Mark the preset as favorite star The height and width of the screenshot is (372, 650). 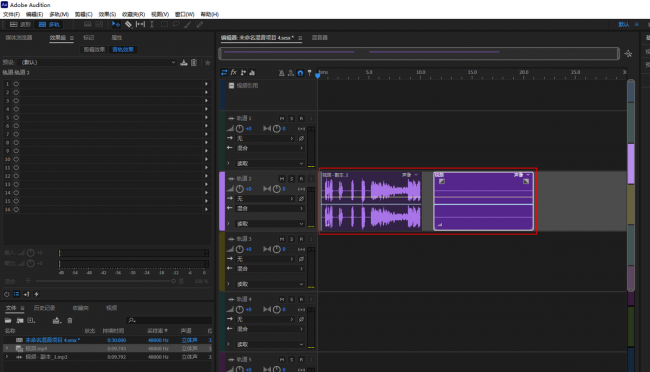pos(208,63)
